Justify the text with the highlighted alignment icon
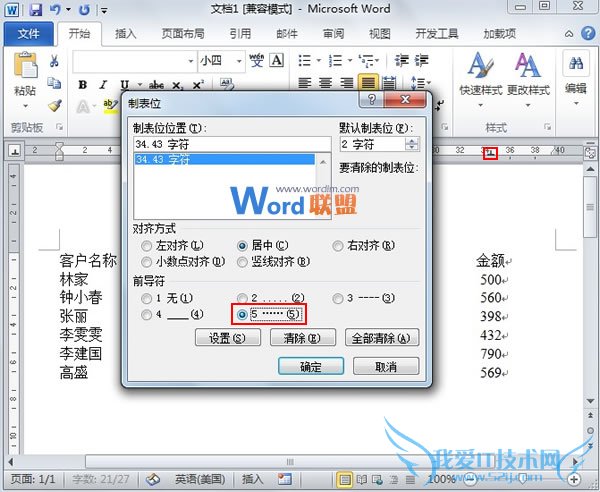The height and width of the screenshot is (492, 600). pyautogui.click(x=368, y=83)
